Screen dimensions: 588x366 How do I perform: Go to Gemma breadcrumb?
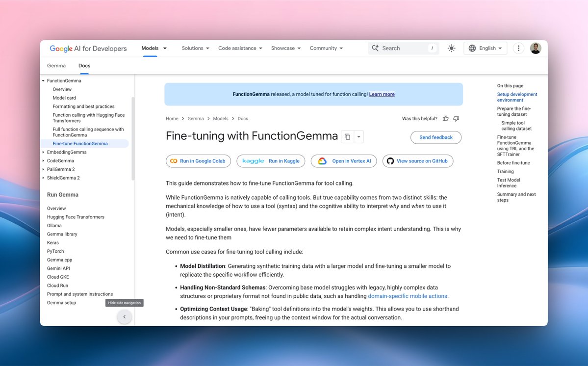(196, 119)
